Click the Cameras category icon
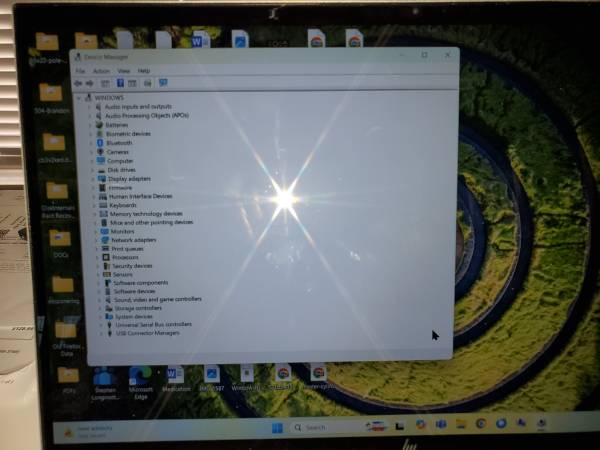Image resolution: width=600 pixels, height=450 pixels. click(x=100, y=152)
